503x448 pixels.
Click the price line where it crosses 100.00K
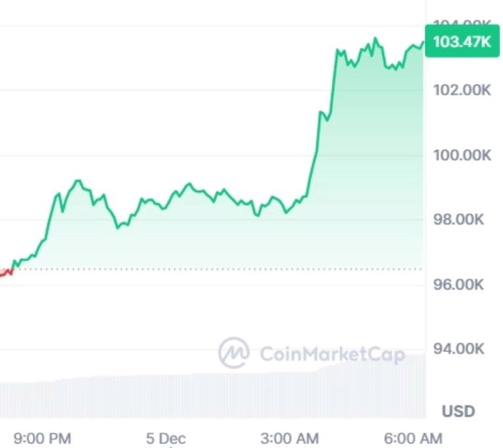pyautogui.click(x=316, y=155)
